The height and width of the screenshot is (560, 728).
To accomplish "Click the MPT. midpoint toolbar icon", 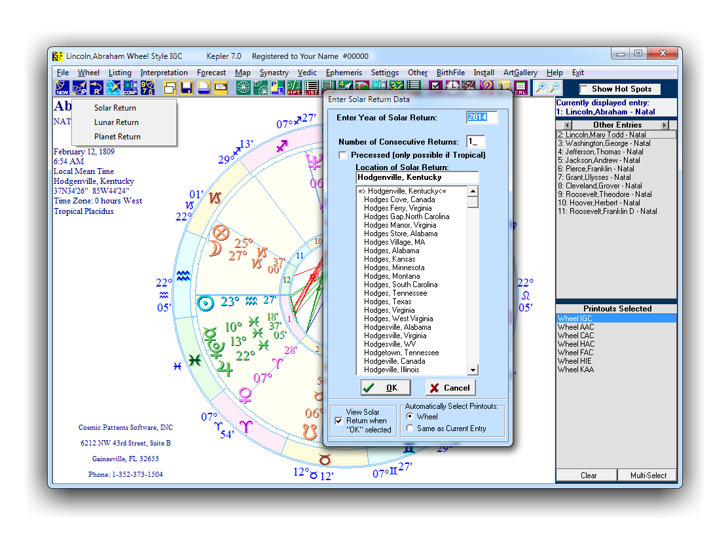I will tap(295, 87).
